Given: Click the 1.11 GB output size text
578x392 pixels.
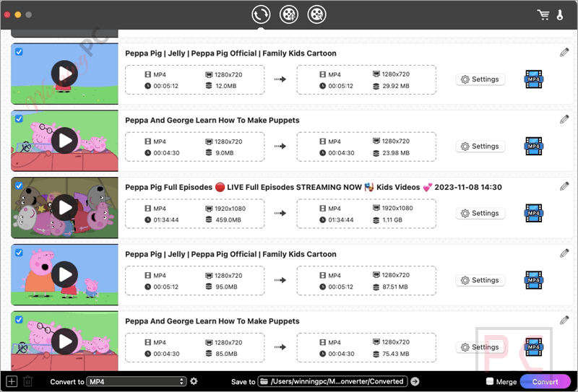Looking at the screenshot, I should pos(392,220).
